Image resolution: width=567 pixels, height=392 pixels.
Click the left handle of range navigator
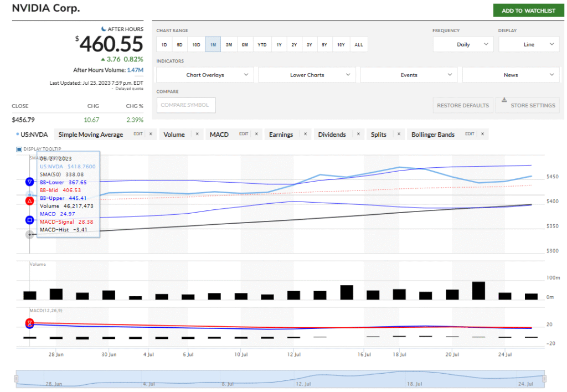(16, 379)
